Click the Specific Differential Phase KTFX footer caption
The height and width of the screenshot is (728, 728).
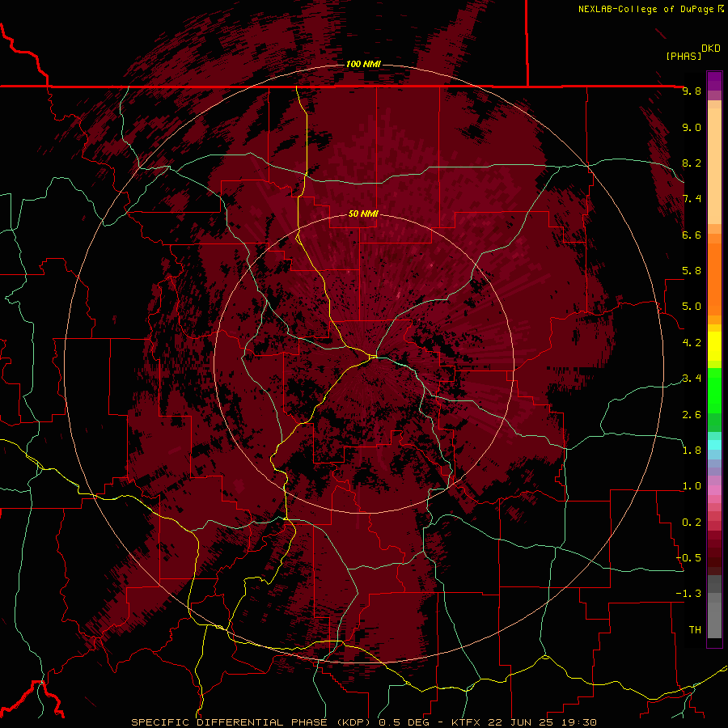[363, 722]
